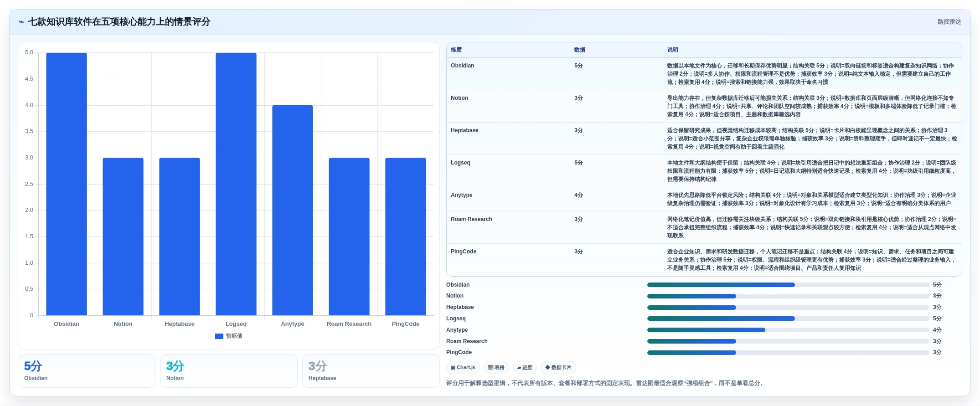Click the Logseq label under the chart axis
980x406 pixels.
click(x=236, y=324)
